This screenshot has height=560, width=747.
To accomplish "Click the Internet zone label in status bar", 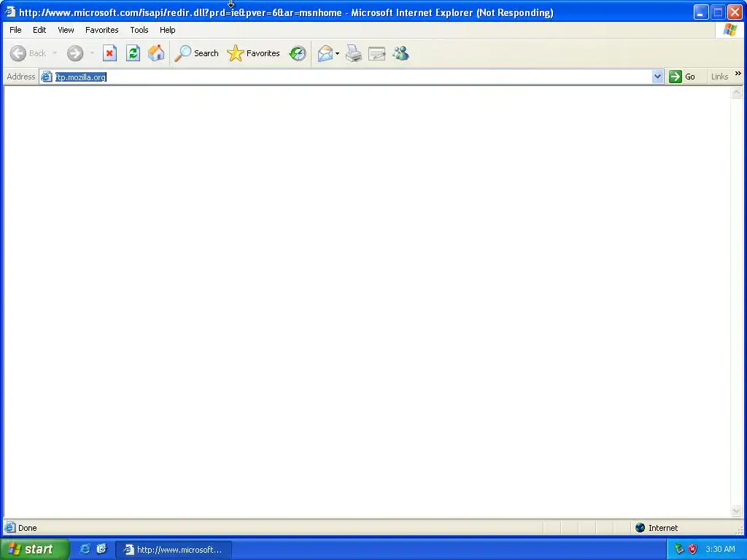I will click(663, 528).
